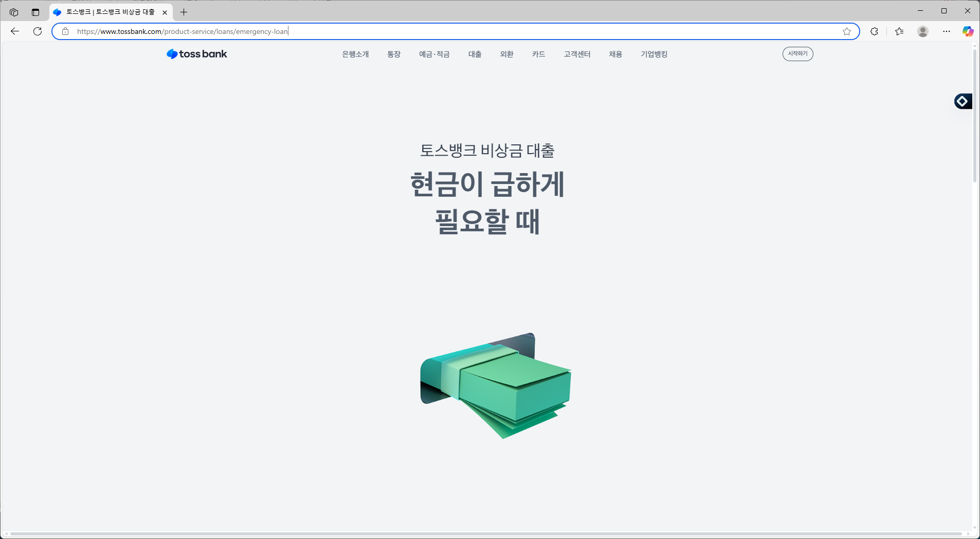Toggle tab actions menu icon
The image size is (980, 539).
tap(35, 12)
